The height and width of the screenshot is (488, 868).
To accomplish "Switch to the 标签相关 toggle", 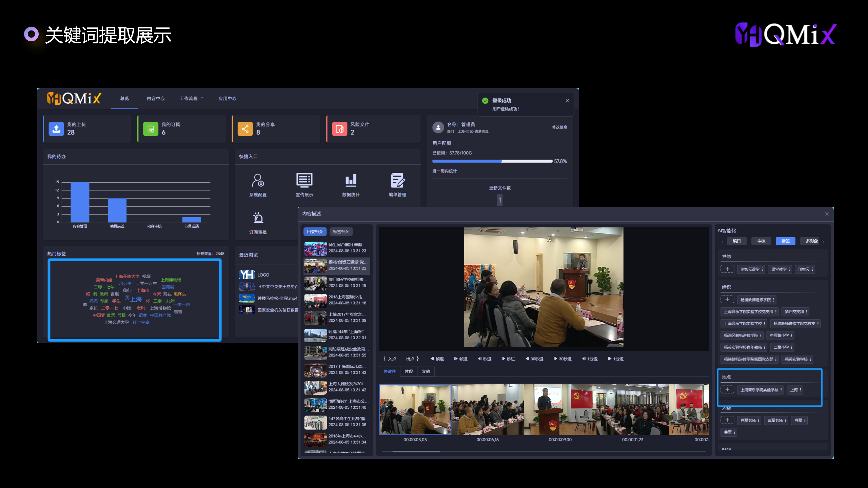I will coord(341,232).
